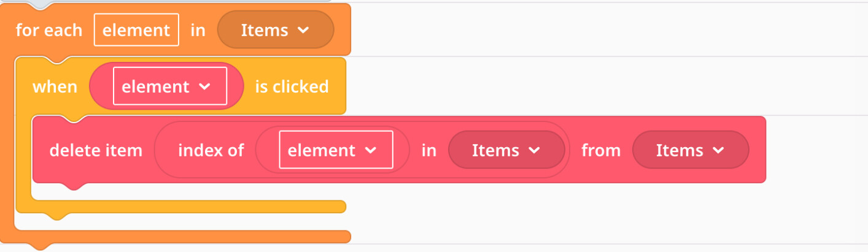Click the "when" label on yellow event block
This screenshot has width=868, height=252.
55,86
